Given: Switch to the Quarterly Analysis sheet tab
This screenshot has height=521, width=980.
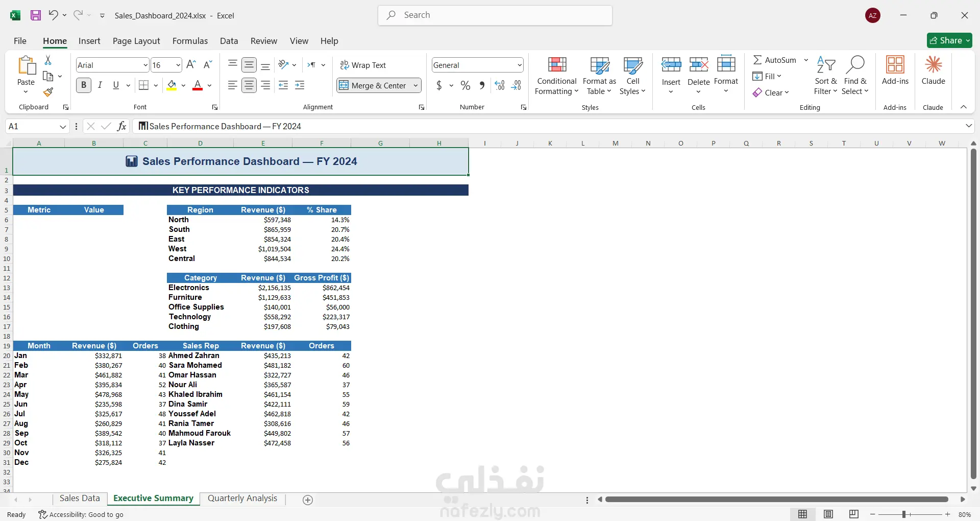Looking at the screenshot, I should (x=242, y=499).
